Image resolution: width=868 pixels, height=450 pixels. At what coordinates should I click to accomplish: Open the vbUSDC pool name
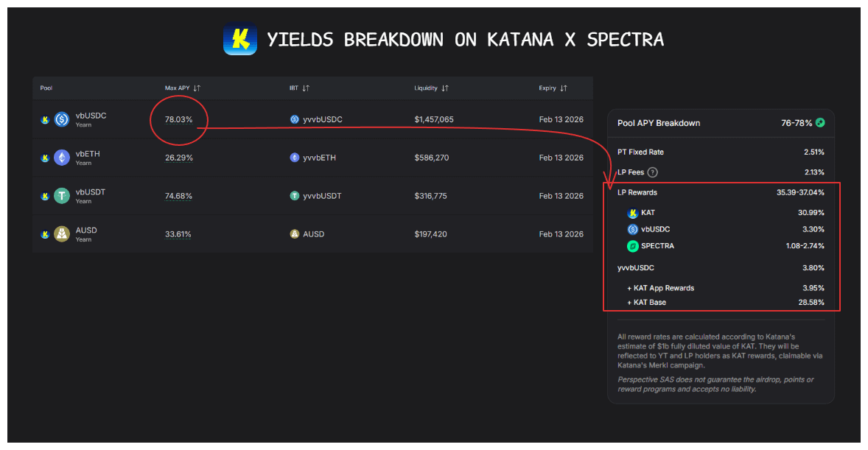(91, 116)
